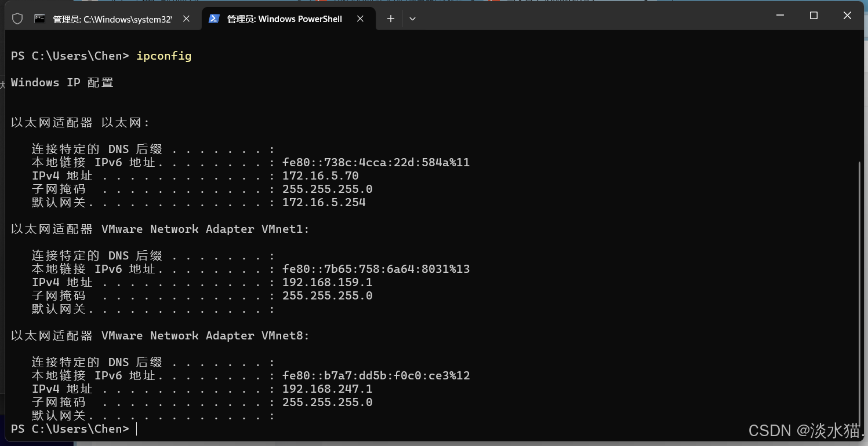
Task: Click the 以太网适配器 以太网 heading
Action: point(81,122)
